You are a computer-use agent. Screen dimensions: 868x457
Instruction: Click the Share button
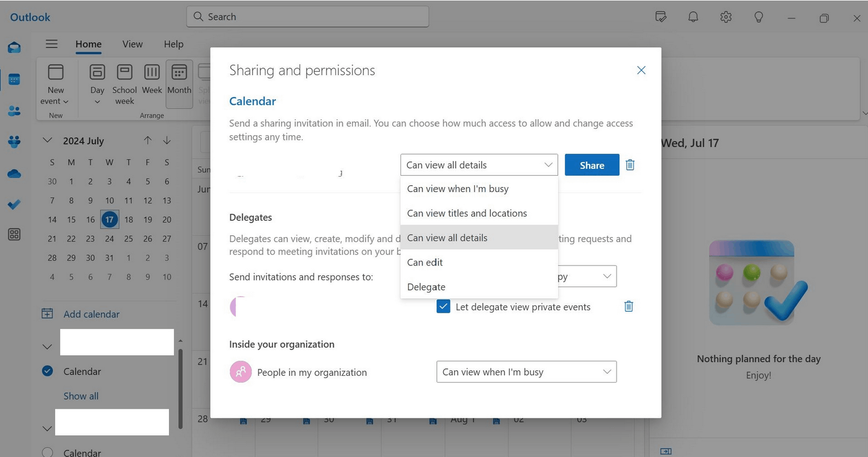pyautogui.click(x=592, y=164)
